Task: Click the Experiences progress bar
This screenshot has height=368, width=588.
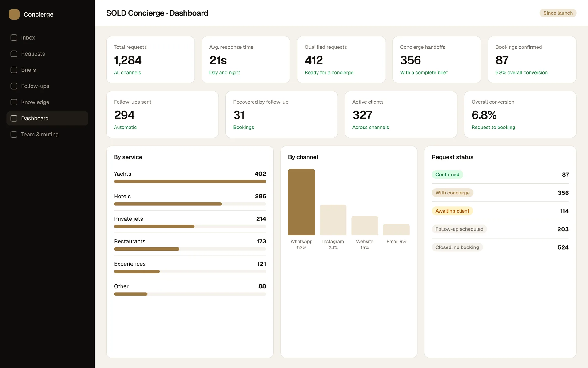Action: (x=190, y=271)
